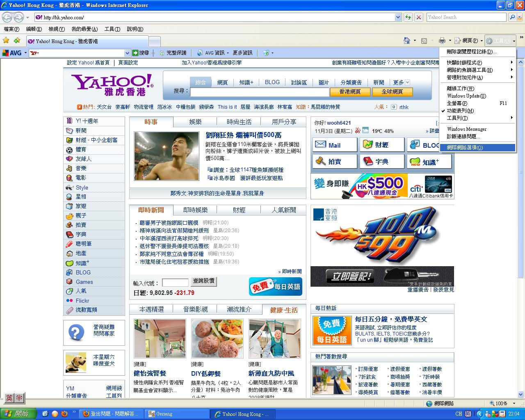Viewport: 525px width, 420px height.
Task: Click the 香港網頁 search button
Action: pyautogui.click(x=350, y=91)
